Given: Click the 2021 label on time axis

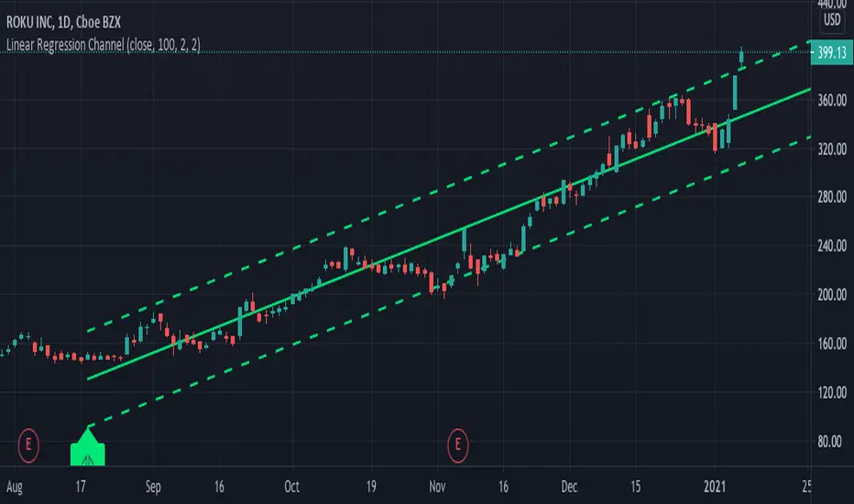Looking at the screenshot, I should tap(715, 486).
